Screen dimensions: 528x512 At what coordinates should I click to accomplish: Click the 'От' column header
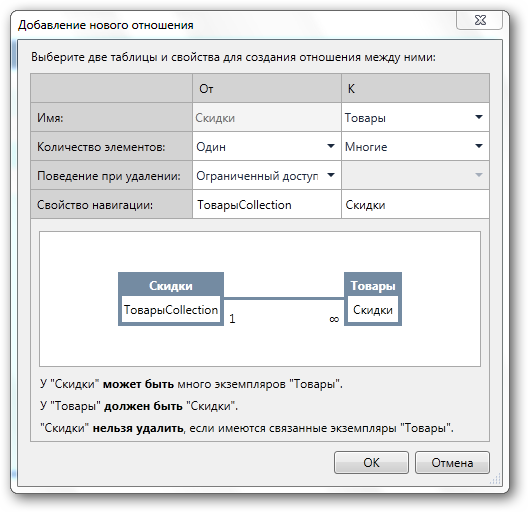point(267,88)
